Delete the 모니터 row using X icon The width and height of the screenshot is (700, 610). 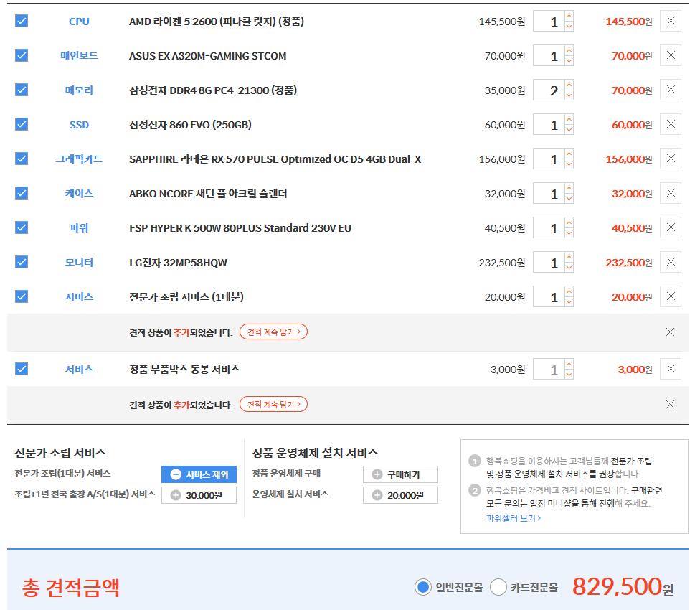(x=671, y=262)
